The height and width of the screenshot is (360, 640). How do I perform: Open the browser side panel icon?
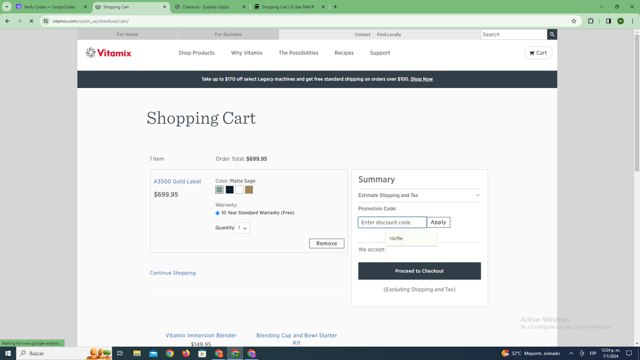tap(608, 21)
